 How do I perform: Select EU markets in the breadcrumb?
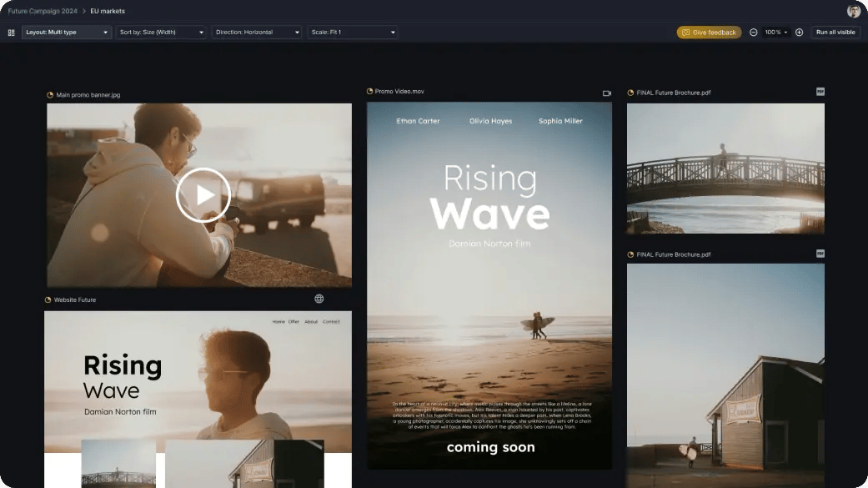(108, 11)
